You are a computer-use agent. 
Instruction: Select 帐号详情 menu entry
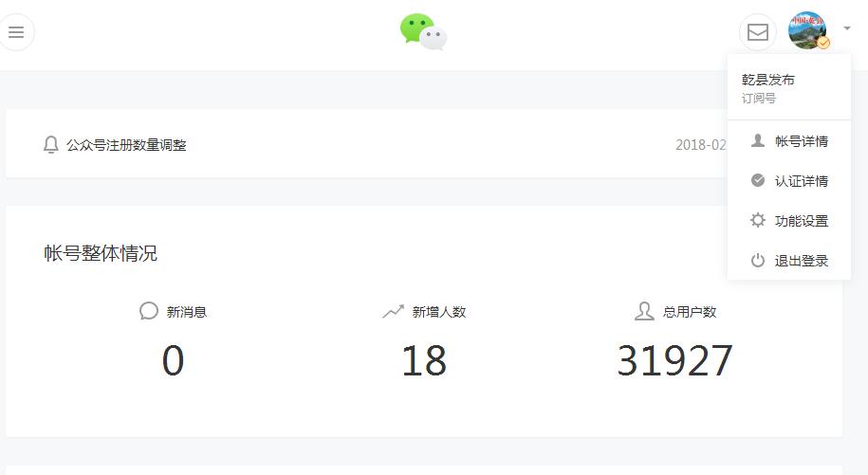coord(789,141)
